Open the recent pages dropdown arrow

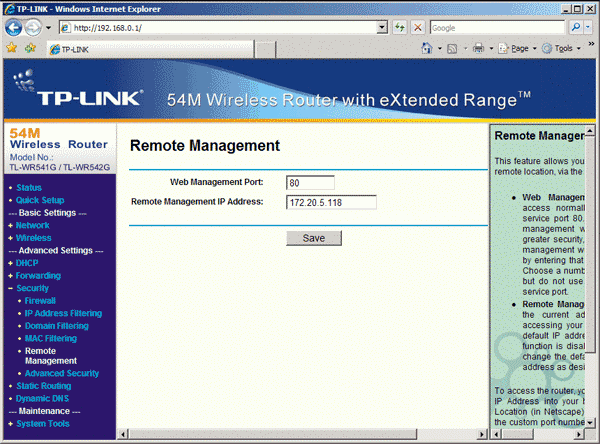(48, 28)
